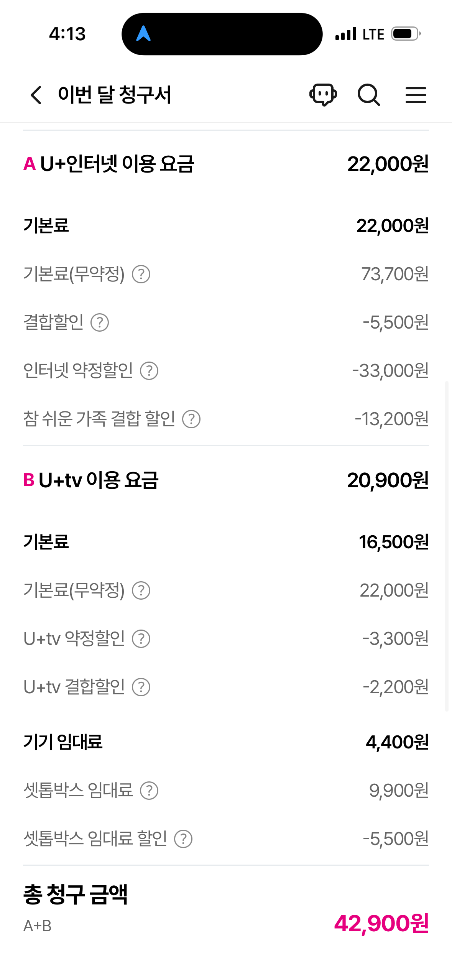Tap the 기기 임대료 row
This screenshot has height=980, width=452.
coord(63,742)
